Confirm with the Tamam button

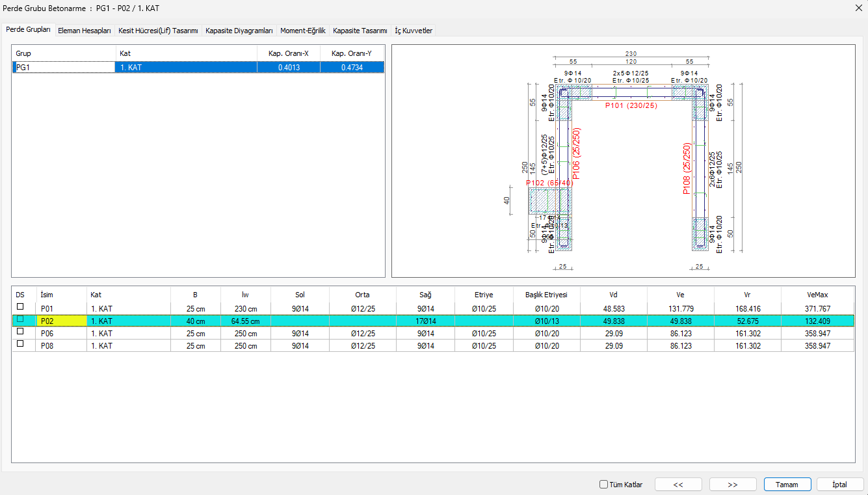pos(787,485)
